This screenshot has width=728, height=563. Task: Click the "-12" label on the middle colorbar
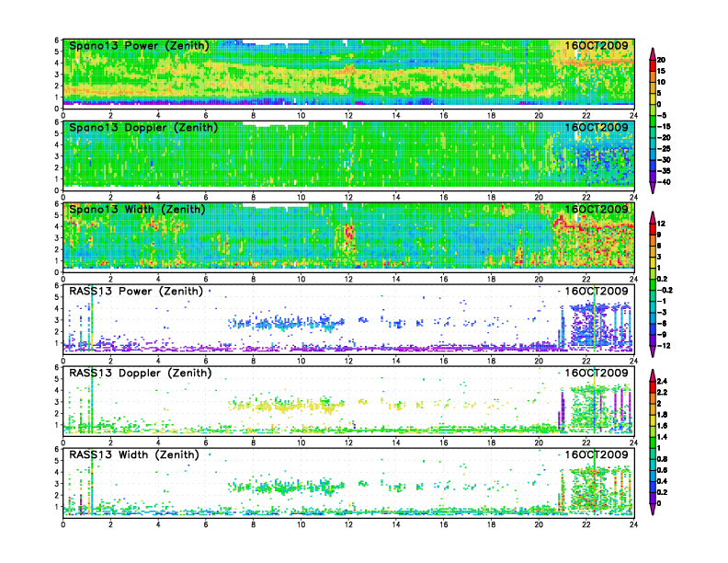pos(664,346)
